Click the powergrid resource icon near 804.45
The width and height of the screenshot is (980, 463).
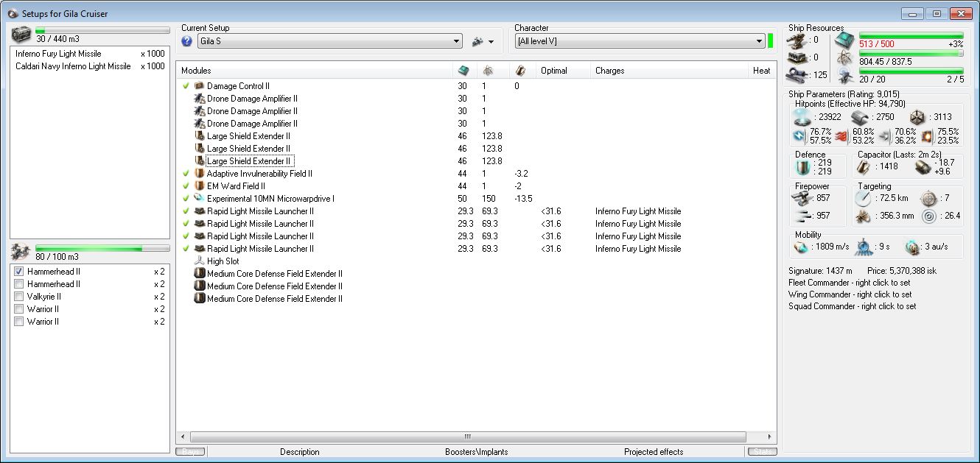[845, 57]
